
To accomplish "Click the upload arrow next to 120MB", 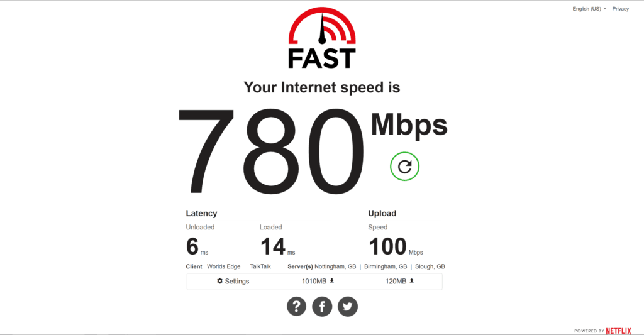I will 411,281.
